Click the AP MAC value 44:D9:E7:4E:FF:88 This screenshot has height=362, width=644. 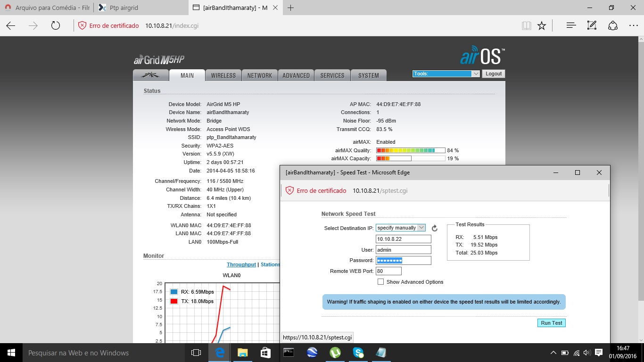[x=398, y=104]
